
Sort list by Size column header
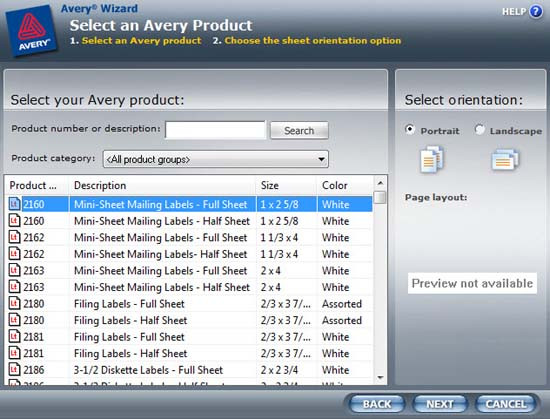click(x=286, y=185)
